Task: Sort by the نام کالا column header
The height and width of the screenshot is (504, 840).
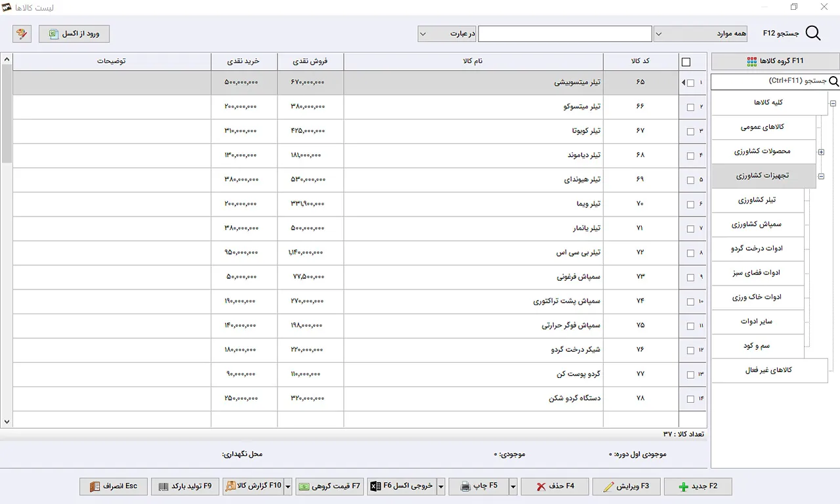Action: pyautogui.click(x=473, y=62)
